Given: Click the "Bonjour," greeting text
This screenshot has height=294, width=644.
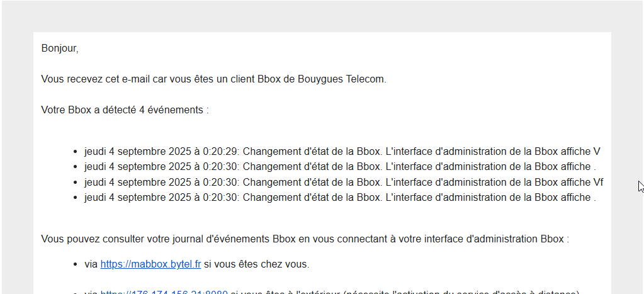Looking at the screenshot, I should pyautogui.click(x=60, y=48).
